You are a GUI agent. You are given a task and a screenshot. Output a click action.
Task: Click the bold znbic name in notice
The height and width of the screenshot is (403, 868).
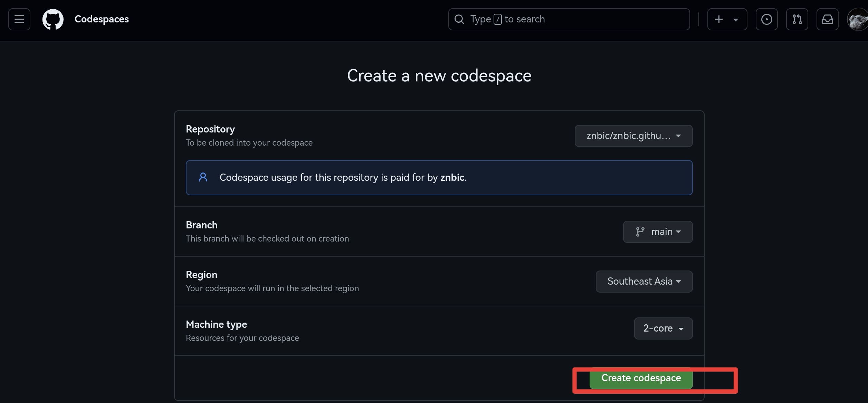(x=452, y=177)
